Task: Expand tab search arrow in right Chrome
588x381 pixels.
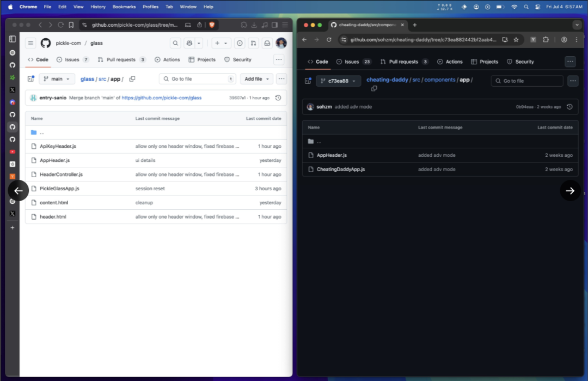Action: (577, 25)
